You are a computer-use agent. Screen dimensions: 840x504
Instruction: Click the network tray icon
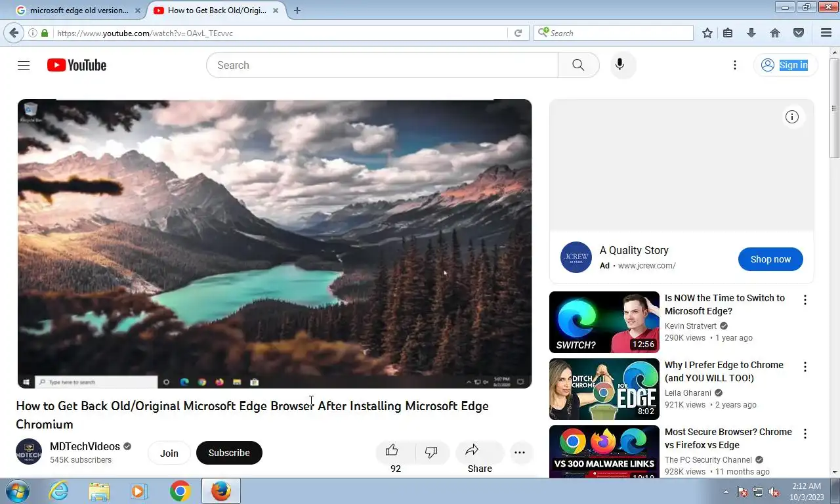pos(758,492)
